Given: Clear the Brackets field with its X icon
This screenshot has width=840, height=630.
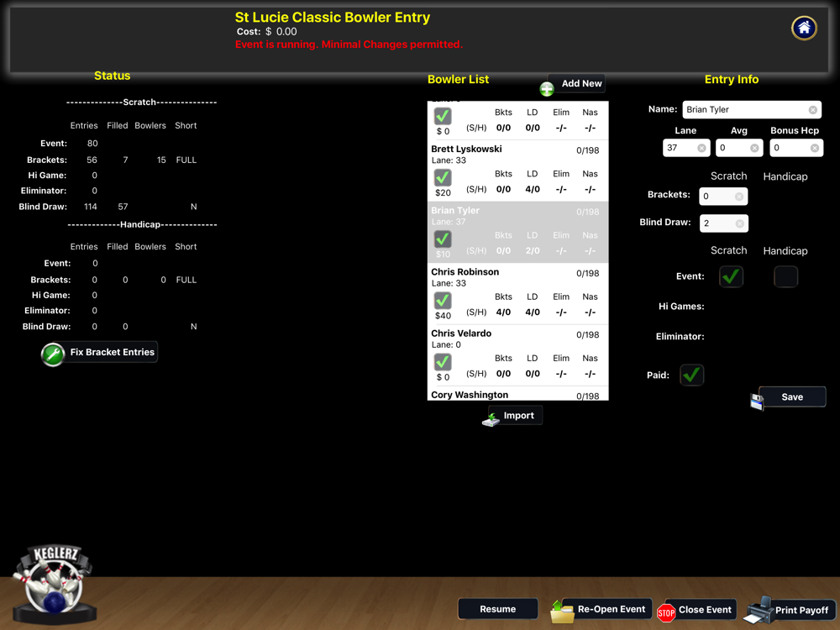Looking at the screenshot, I should (x=738, y=197).
